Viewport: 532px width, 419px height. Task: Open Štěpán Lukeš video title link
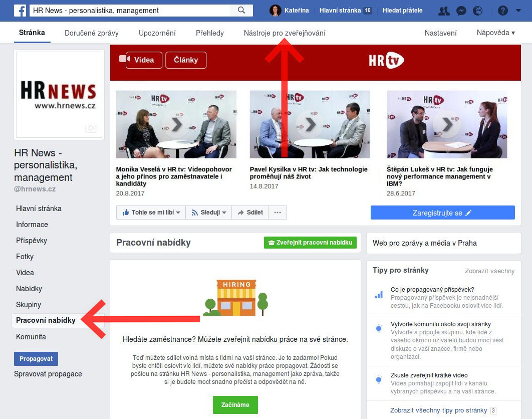(x=440, y=176)
